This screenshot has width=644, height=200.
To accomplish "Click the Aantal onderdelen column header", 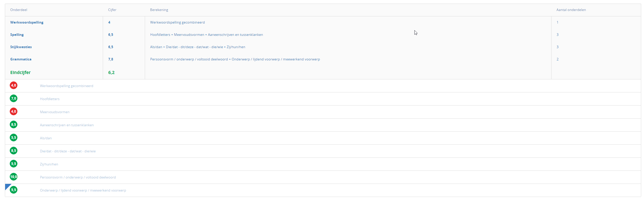I will (x=571, y=10).
